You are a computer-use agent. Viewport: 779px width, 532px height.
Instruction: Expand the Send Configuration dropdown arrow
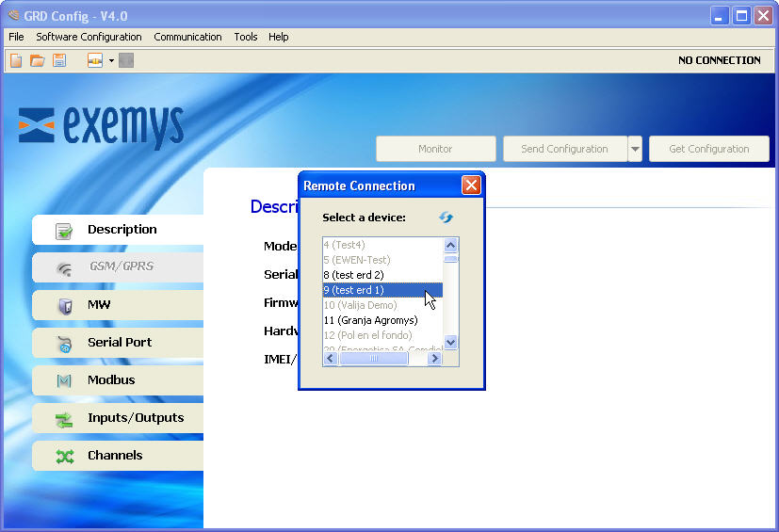click(635, 149)
